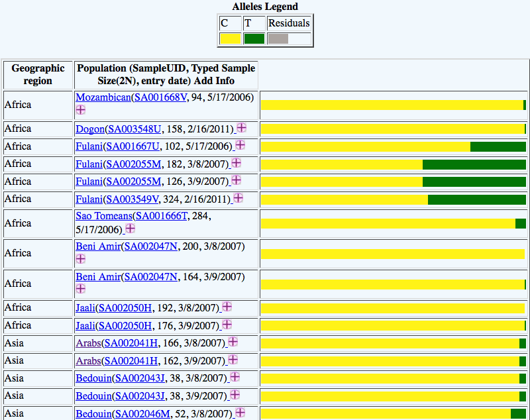This screenshot has width=530, height=420.
Task: Open Add Info icon for Fulani SA001667U
Action: pos(240,145)
